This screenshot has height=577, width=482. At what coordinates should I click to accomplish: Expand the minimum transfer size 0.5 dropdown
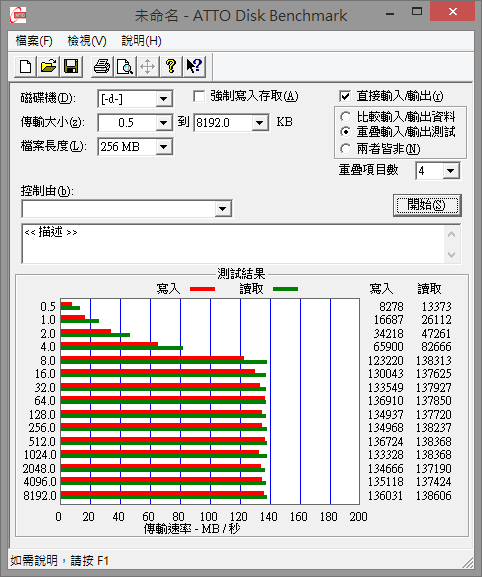[x=163, y=123]
